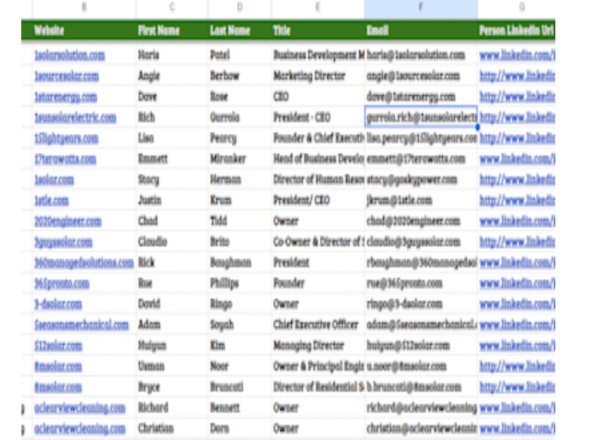Select title cell Managing Director
Screen dimensions: 590x440
coord(318,346)
